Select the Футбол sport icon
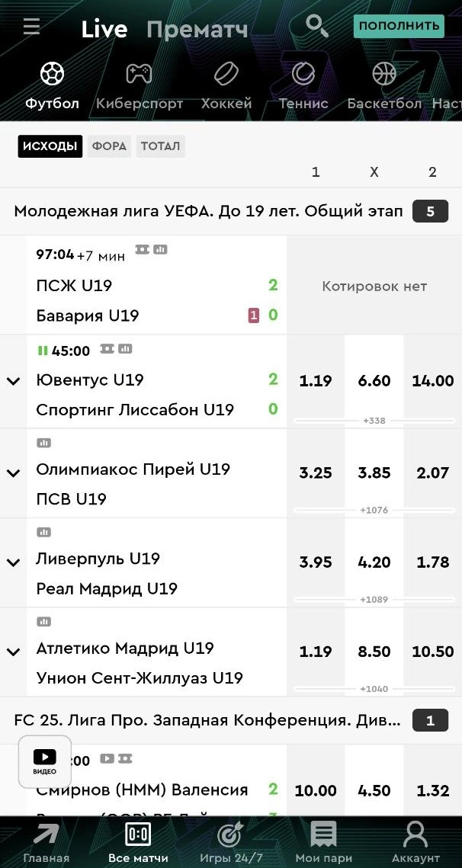This screenshot has width=462, height=868. coord(52,74)
